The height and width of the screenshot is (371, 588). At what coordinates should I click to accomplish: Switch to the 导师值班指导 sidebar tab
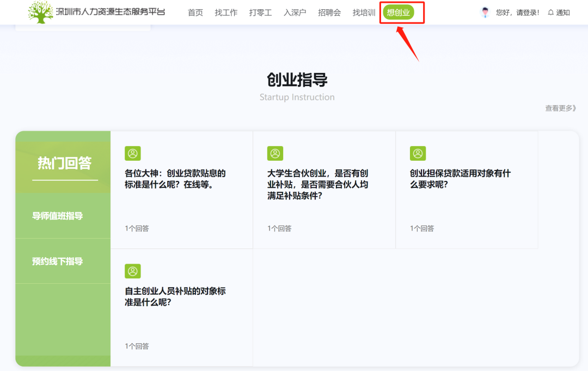point(58,216)
